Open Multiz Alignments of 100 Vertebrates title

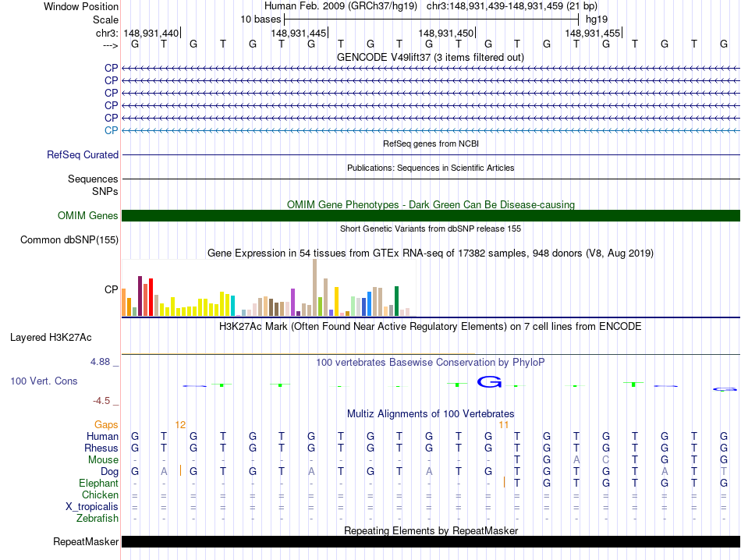tap(431, 414)
